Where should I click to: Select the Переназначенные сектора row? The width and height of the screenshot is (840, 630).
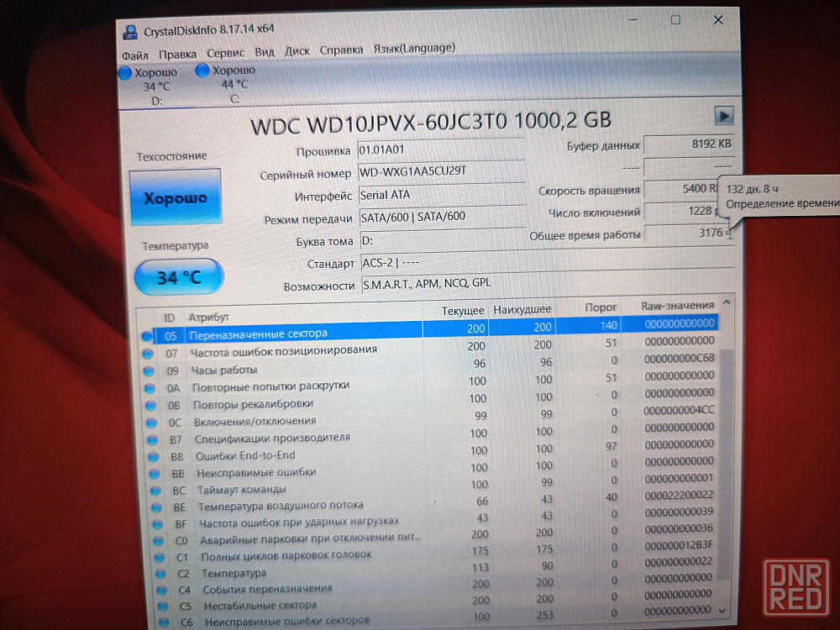[x=428, y=329]
